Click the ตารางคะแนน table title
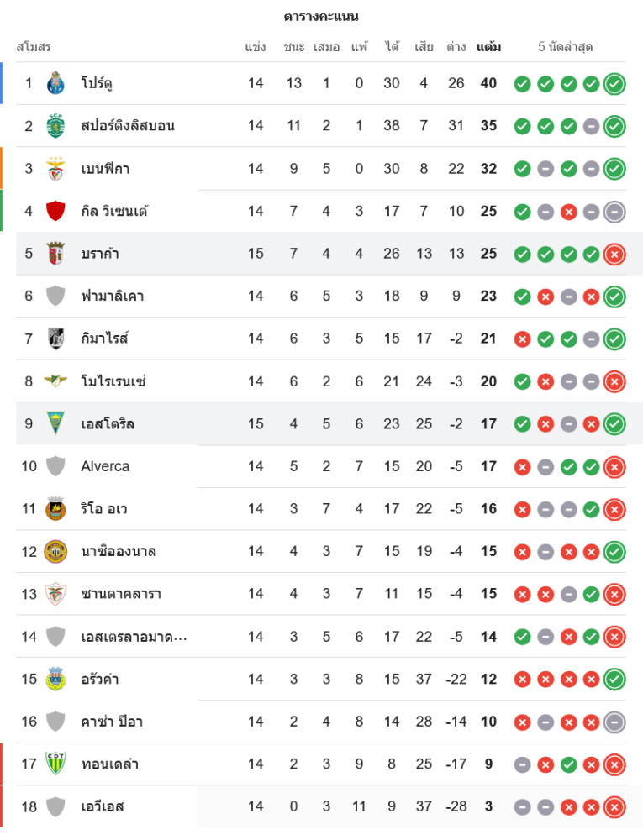The image size is (643, 840). (x=321, y=17)
